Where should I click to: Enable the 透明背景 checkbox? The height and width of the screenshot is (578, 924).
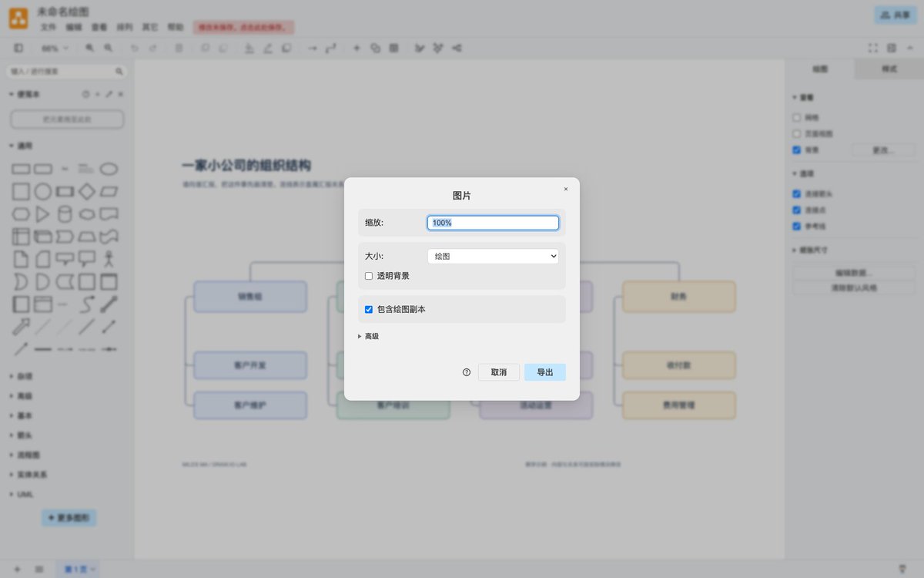click(x=369, y=276)
